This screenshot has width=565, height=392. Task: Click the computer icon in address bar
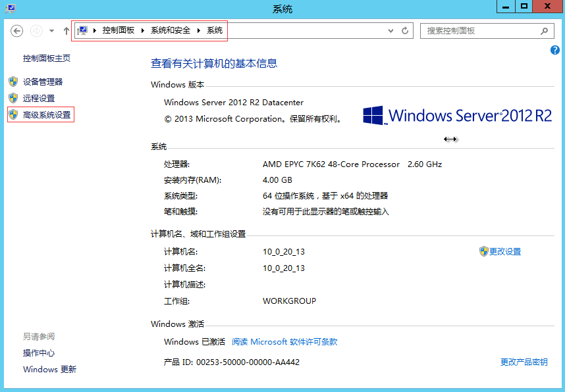tap(83, 30)
